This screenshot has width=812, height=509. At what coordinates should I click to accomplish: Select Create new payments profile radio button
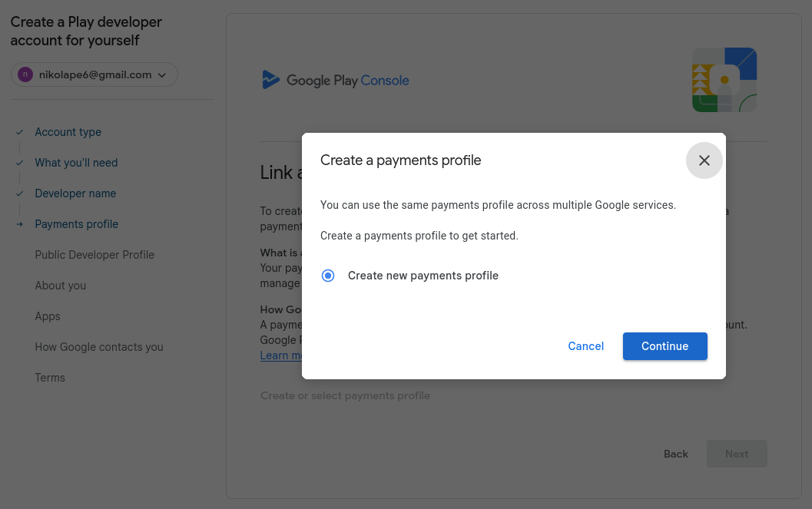[328, 276]
